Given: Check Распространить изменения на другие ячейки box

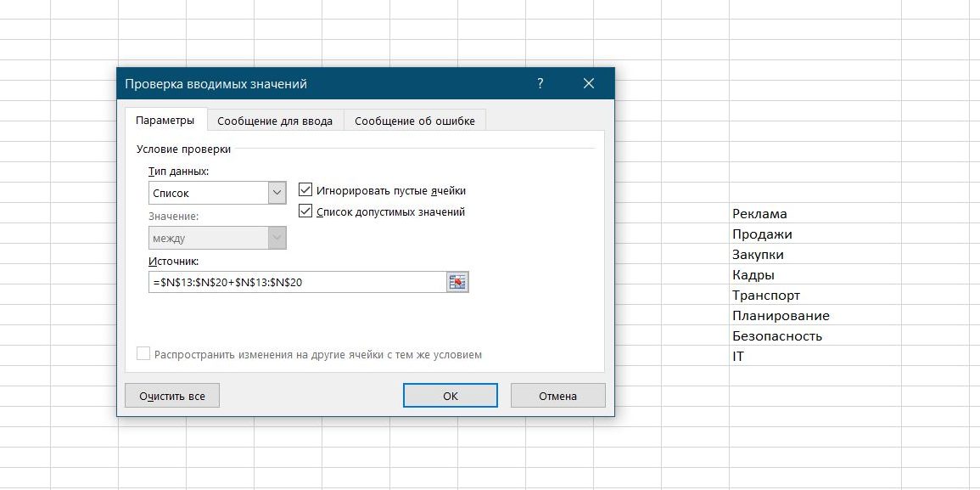Looking at the screenshot, I should point(143,354).
